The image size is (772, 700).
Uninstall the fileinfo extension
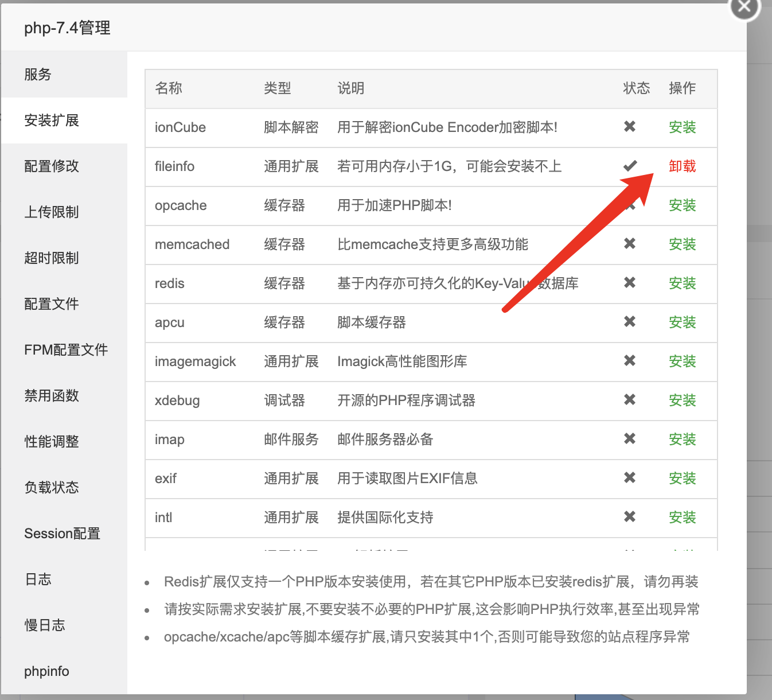click(682, 166)
